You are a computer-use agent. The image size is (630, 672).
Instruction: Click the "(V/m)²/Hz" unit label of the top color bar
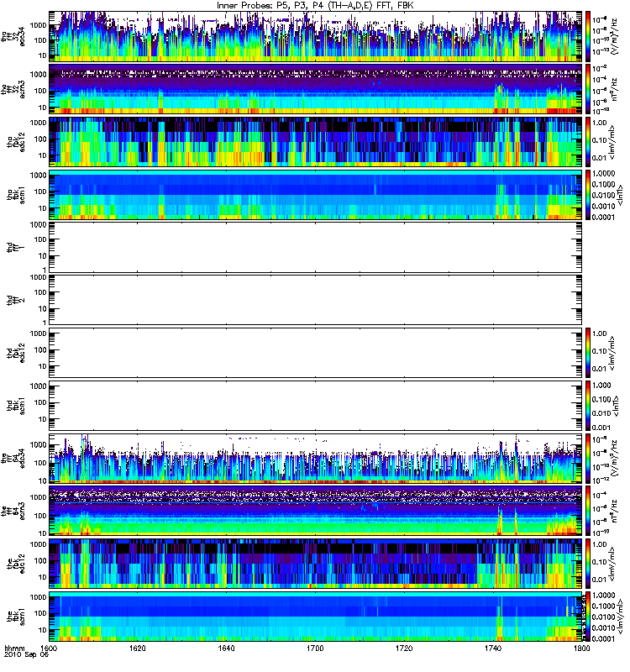tap(615, 36)
